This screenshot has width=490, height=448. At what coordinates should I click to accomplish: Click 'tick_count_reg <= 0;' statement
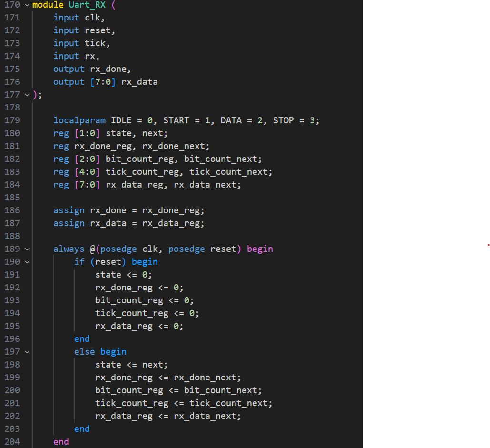tap(147, 313)
